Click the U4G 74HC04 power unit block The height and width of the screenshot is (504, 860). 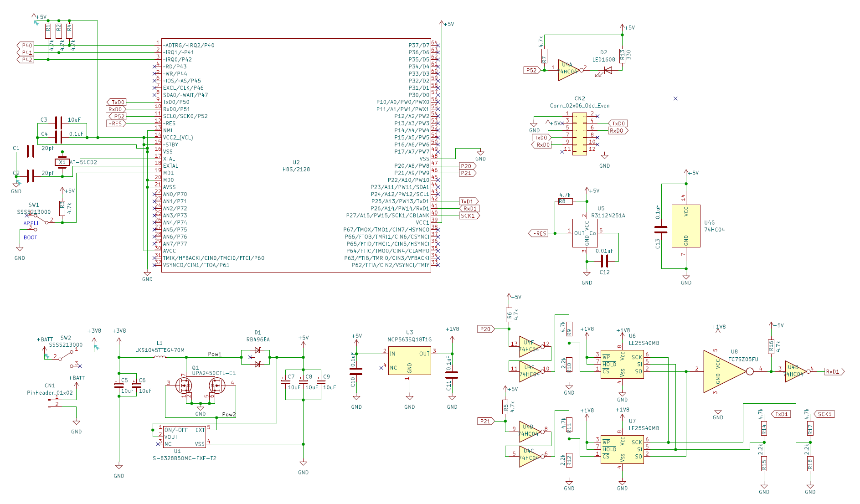[x=685, y=226]
